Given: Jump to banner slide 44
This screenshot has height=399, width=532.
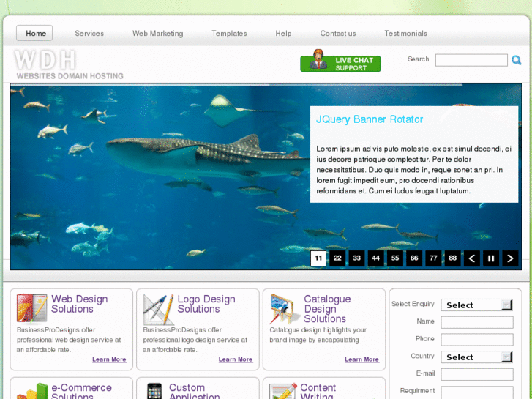Looking at the screenshot, I should coord(375,258).
